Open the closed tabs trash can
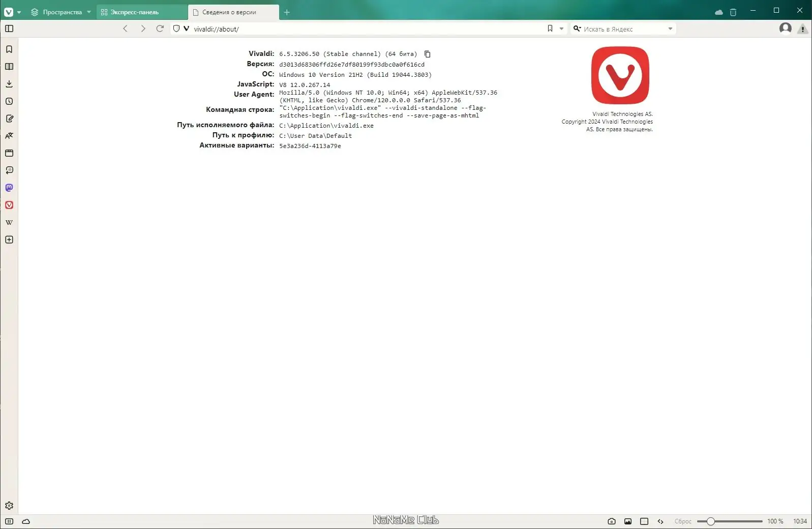This screenshot has height=529, width=812. (x=733, y=12)
